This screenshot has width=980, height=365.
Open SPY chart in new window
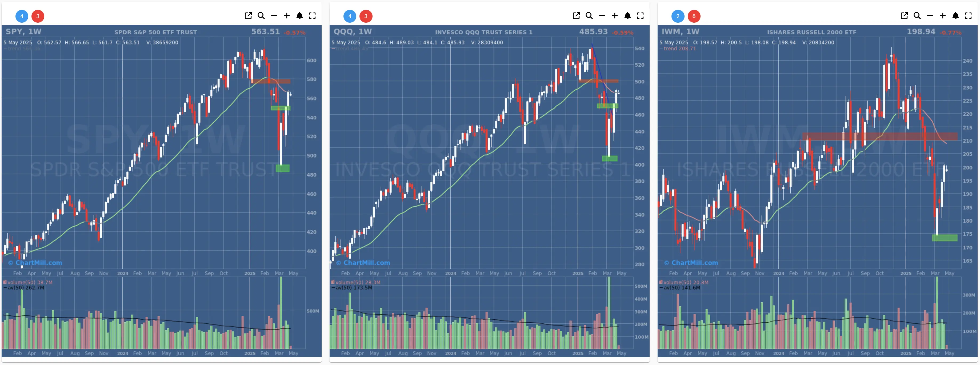click(248, 15)
